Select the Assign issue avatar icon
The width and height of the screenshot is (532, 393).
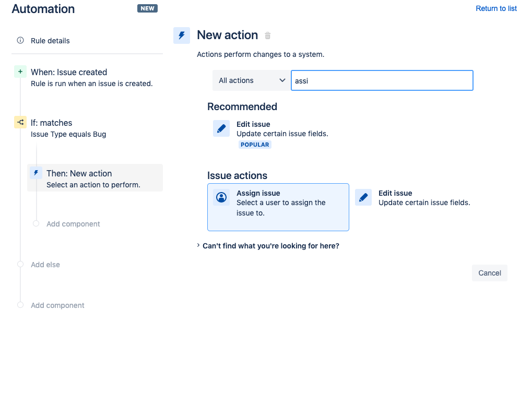point(220,197)
